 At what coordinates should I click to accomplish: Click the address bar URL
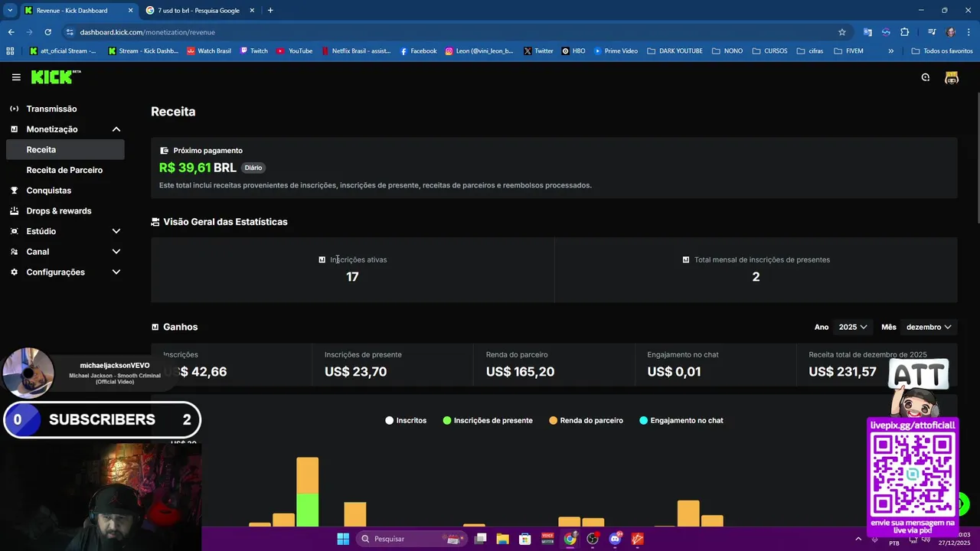(147, 32)
